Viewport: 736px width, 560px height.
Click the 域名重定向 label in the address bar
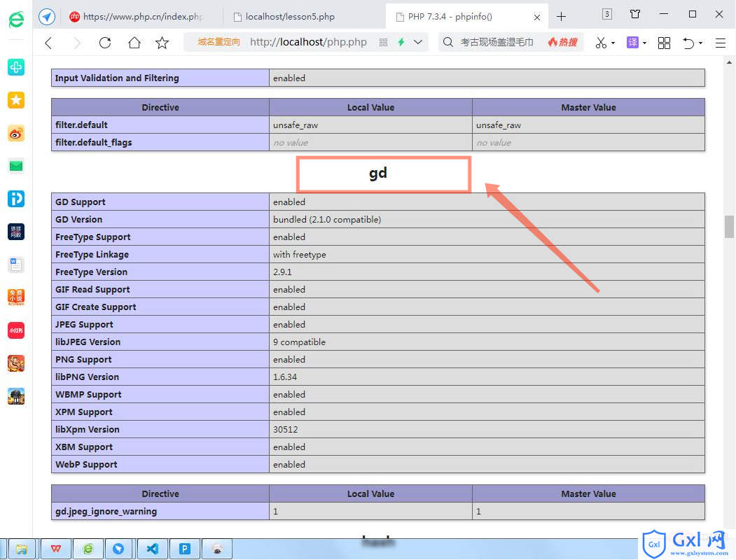pos(218,42)
